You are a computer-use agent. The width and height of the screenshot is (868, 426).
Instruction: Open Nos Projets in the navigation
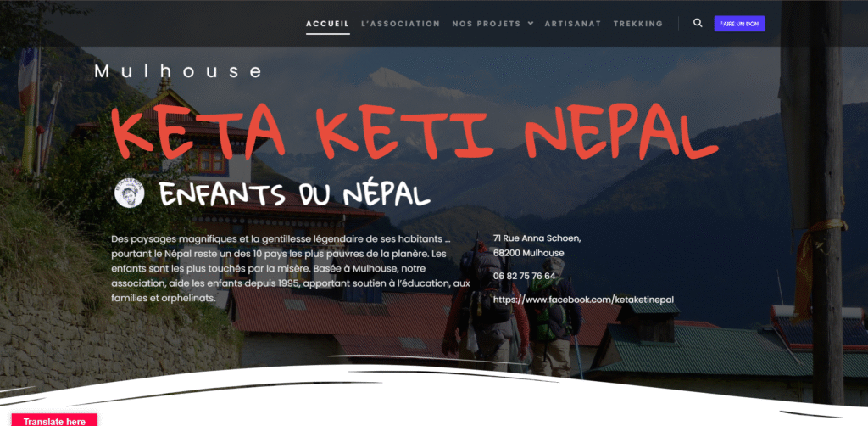tap(486, 24)
